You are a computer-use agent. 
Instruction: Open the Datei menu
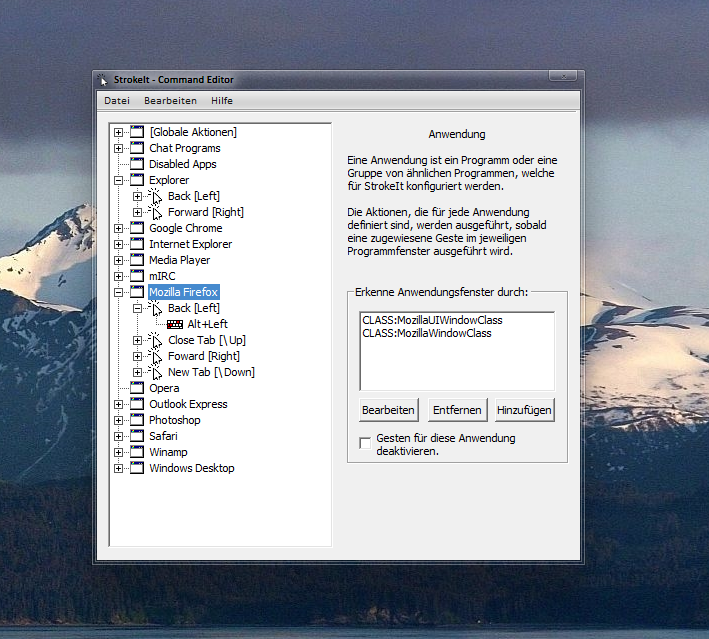click(117, 101)
